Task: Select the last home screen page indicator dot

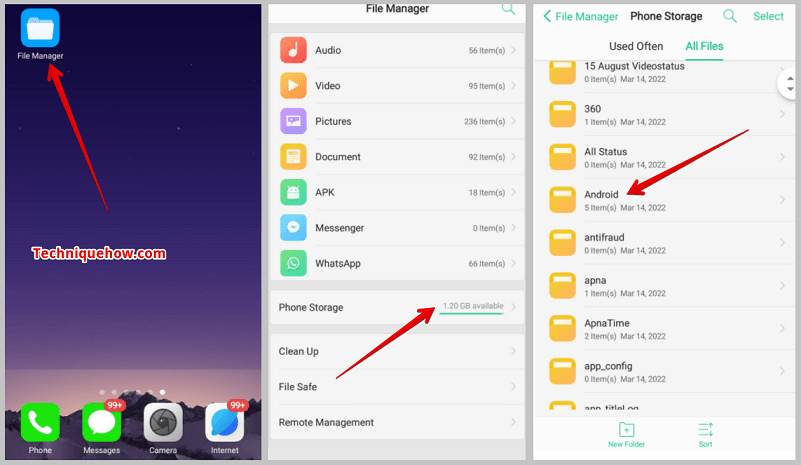Action: 162,392
